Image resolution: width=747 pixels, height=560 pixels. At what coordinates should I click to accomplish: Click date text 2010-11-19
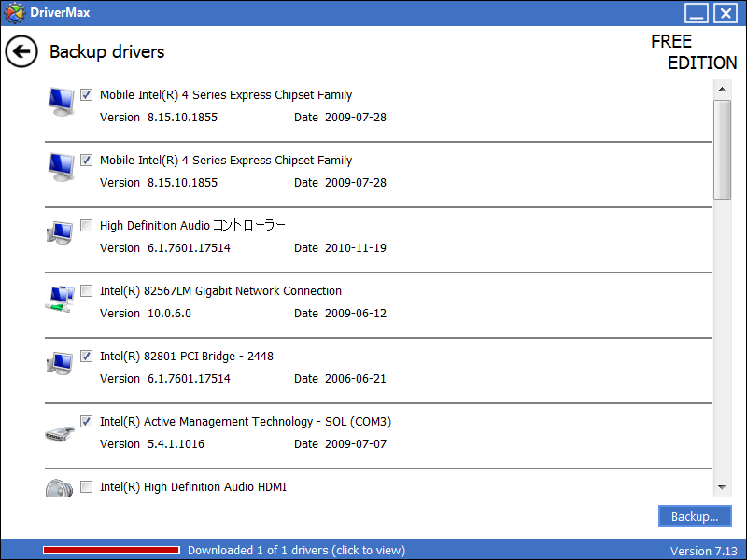(x=356, y=247)
